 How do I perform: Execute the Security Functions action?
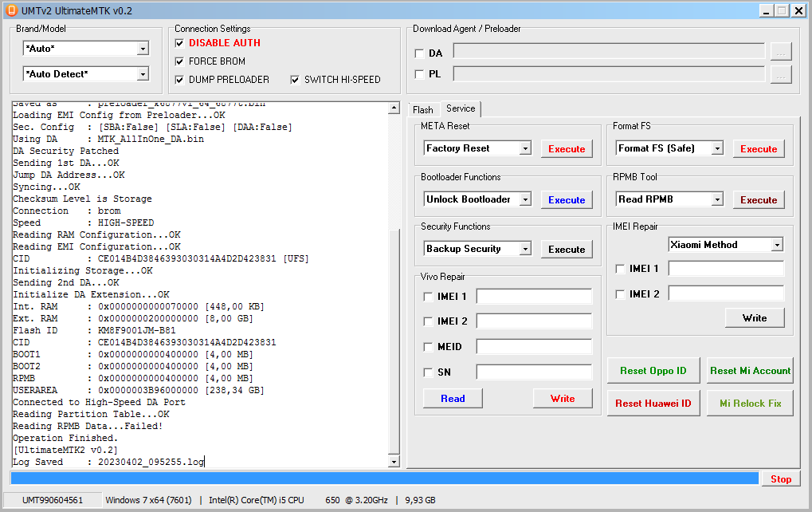[567, 250]
